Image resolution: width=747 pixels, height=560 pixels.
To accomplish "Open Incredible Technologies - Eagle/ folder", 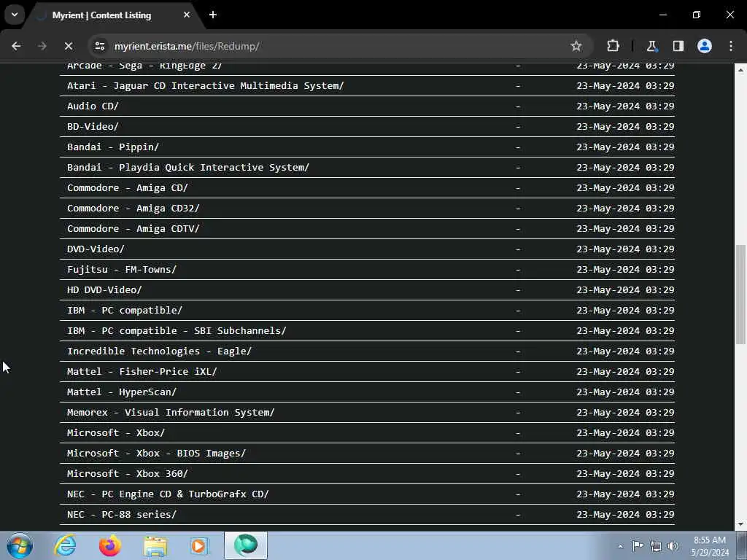I will (x=159, y=351).
